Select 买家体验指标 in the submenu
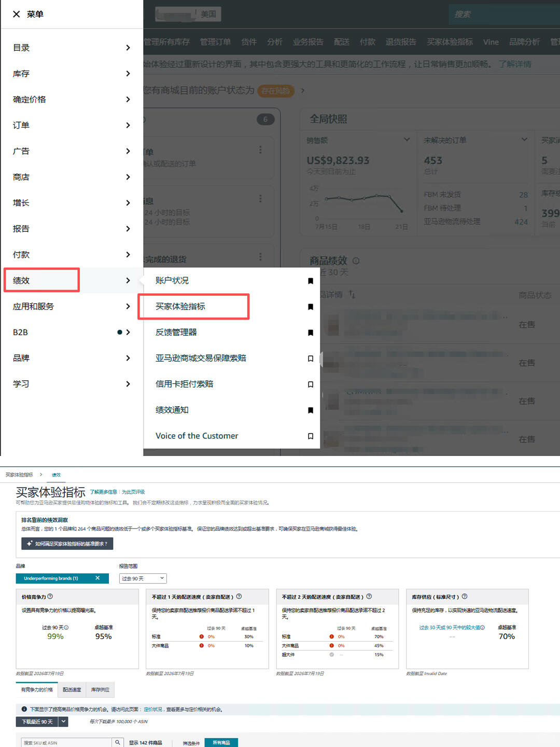 coord(180,307)
